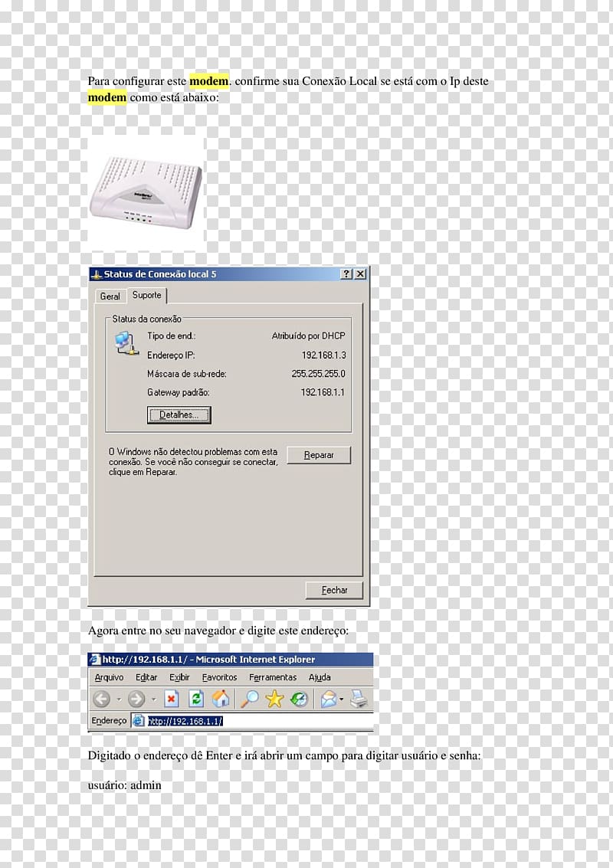Select the Suporte tab
The height and width of the screenshot is (868, 613).
pos(147,295)
